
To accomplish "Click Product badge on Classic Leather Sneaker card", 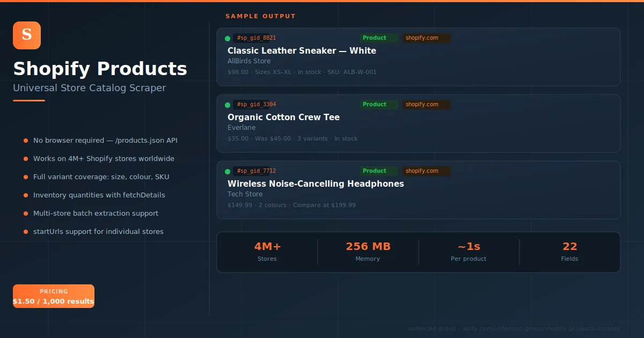I will pyautogui.click(x=379, y=38).
